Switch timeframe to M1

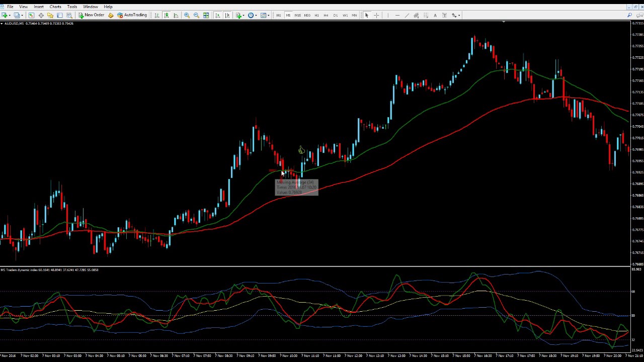(278, 15)
